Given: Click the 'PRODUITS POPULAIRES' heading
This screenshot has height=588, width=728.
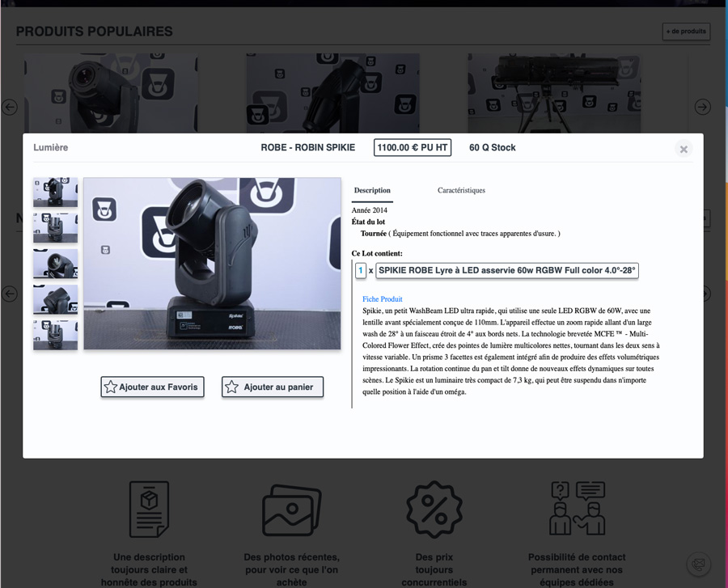Looking at the screenshot, I should [x=95, y=32].
